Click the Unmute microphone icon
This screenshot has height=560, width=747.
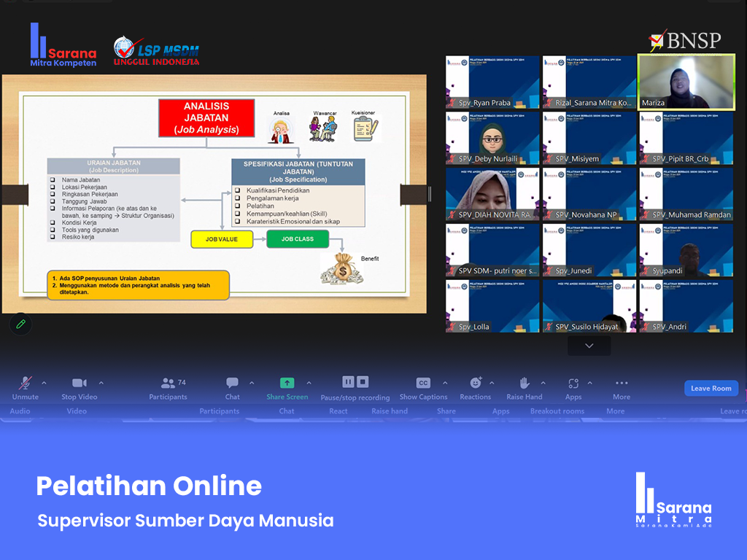[26, 384]
